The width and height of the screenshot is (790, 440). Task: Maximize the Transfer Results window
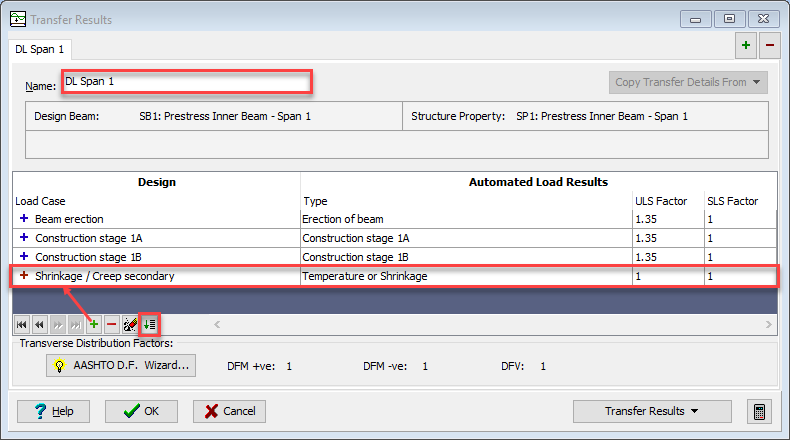729,19
